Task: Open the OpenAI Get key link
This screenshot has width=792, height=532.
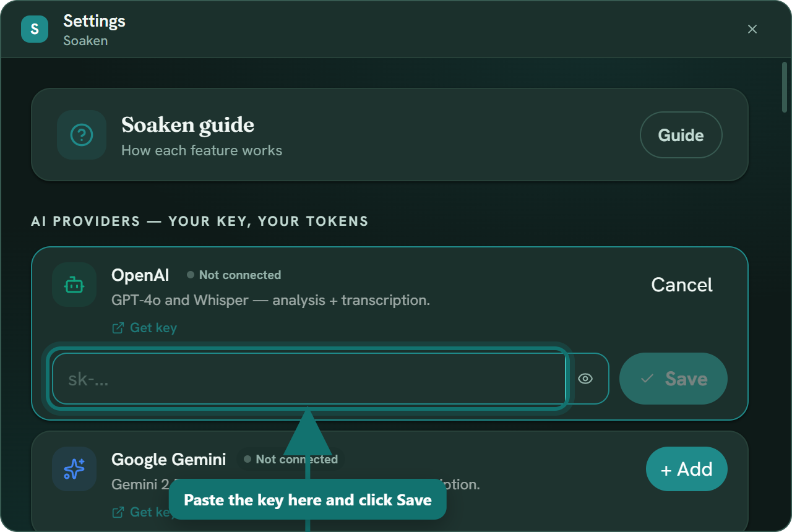Action: 144,328
